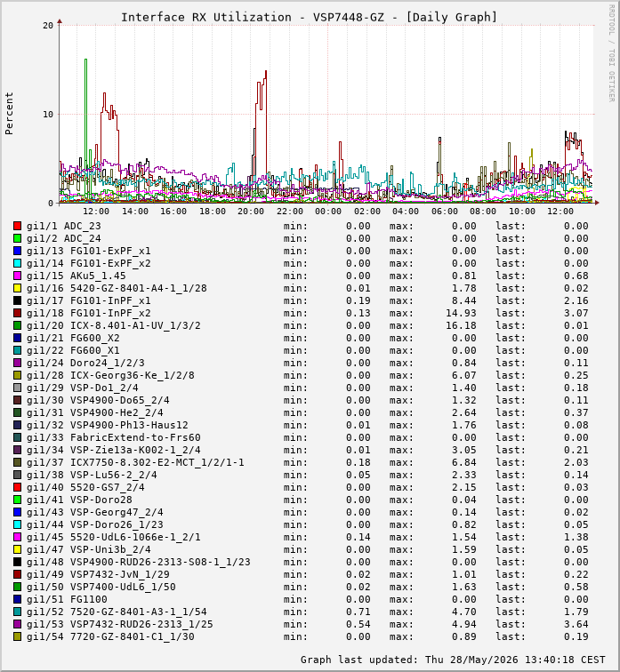Image resolution: width=620 pixels, height=672 pixels.
Task: Click the 06:00 x-axis time label
Action: (445, 212)
